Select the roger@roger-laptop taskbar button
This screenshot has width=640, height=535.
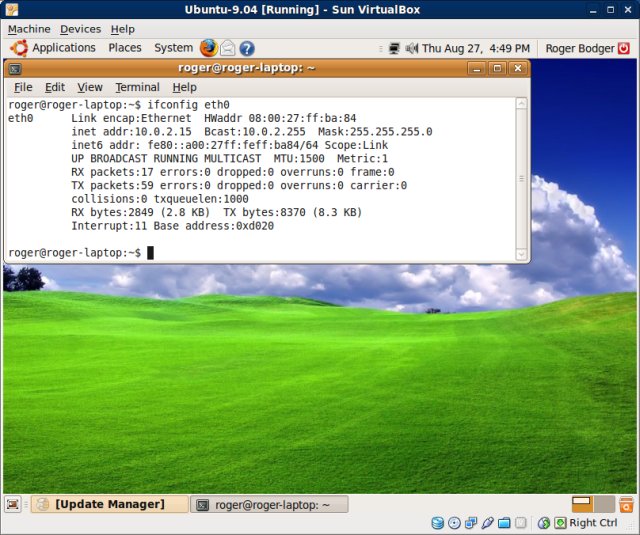pos(270,505)
